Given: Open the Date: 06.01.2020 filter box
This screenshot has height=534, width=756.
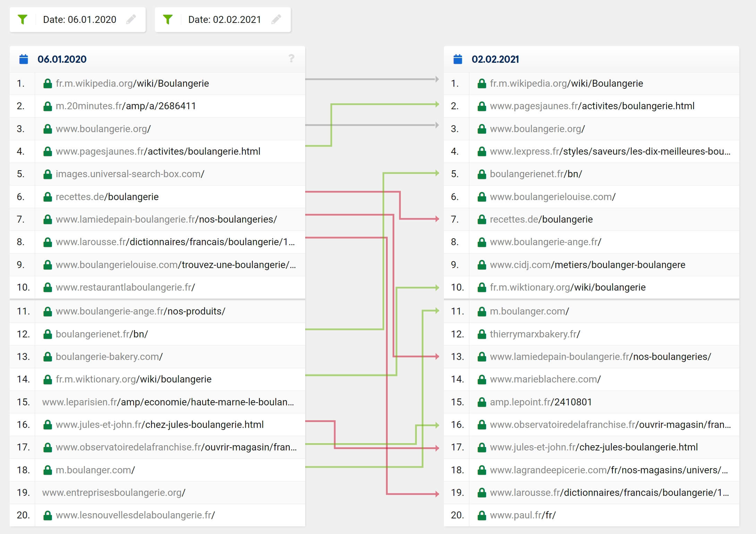Looking at the screenshot, I should 78,20.
